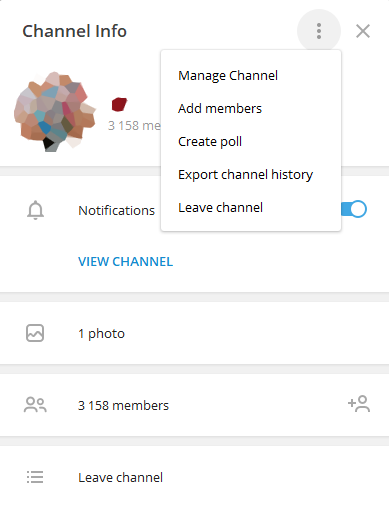The image size is (389, 505).
Task: Toggle the Notifications switch
Action: (x=354, y=209)
